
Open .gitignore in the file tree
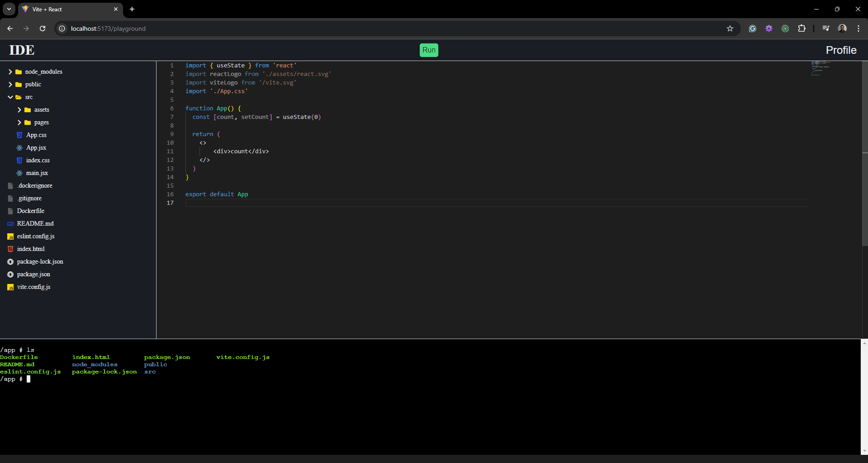click(29, 198)
